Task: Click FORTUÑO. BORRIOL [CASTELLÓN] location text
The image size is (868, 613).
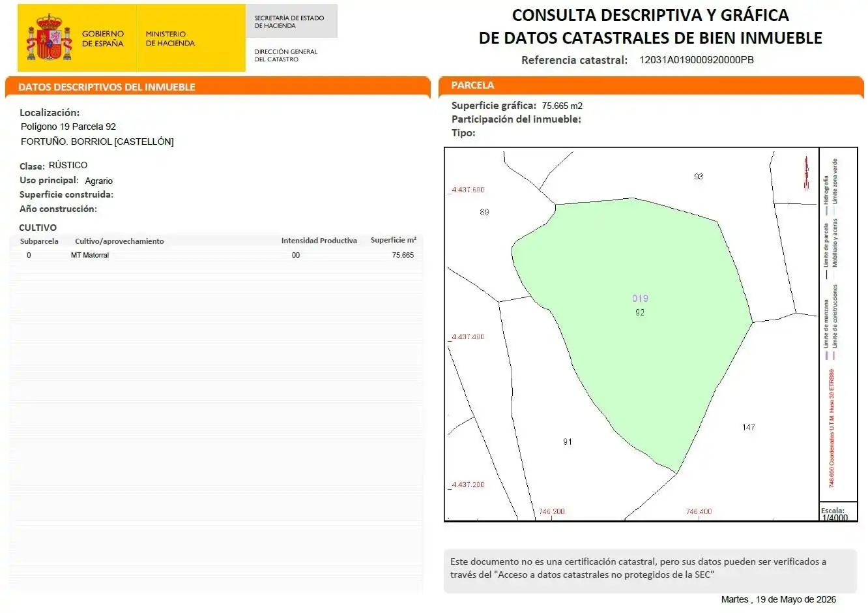Action: click(97, 142)
